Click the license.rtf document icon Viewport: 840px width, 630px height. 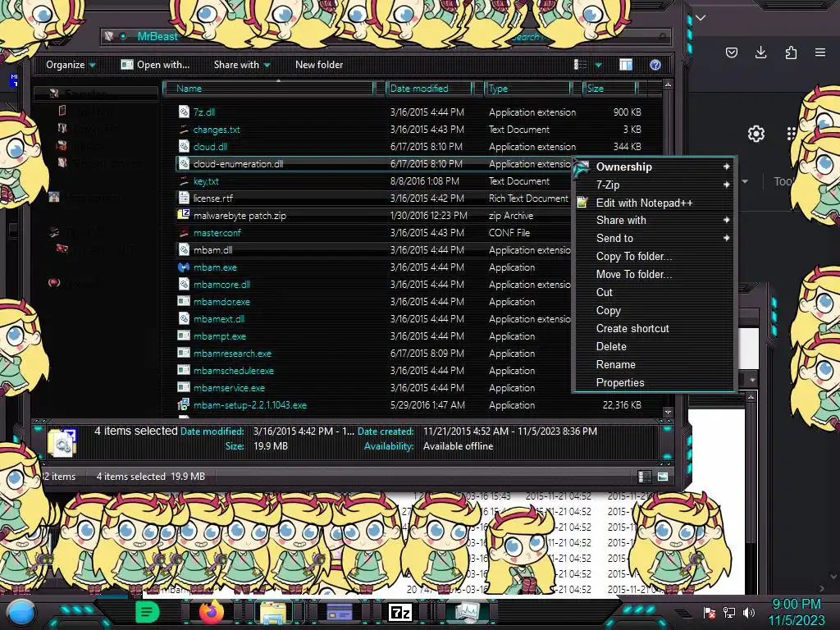point(184,199)
